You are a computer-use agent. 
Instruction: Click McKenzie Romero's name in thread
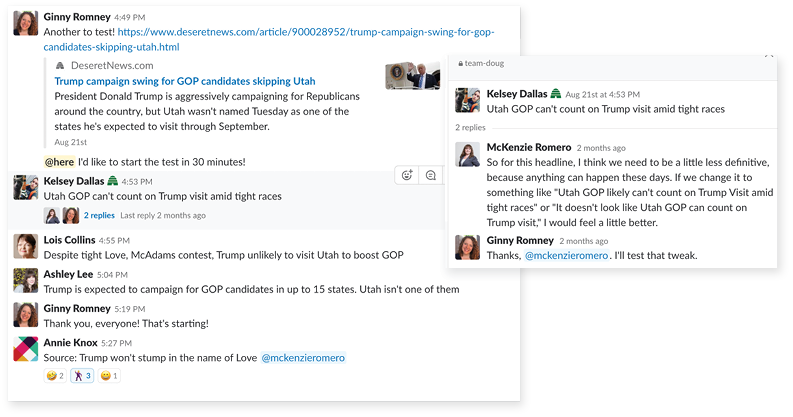528,147
